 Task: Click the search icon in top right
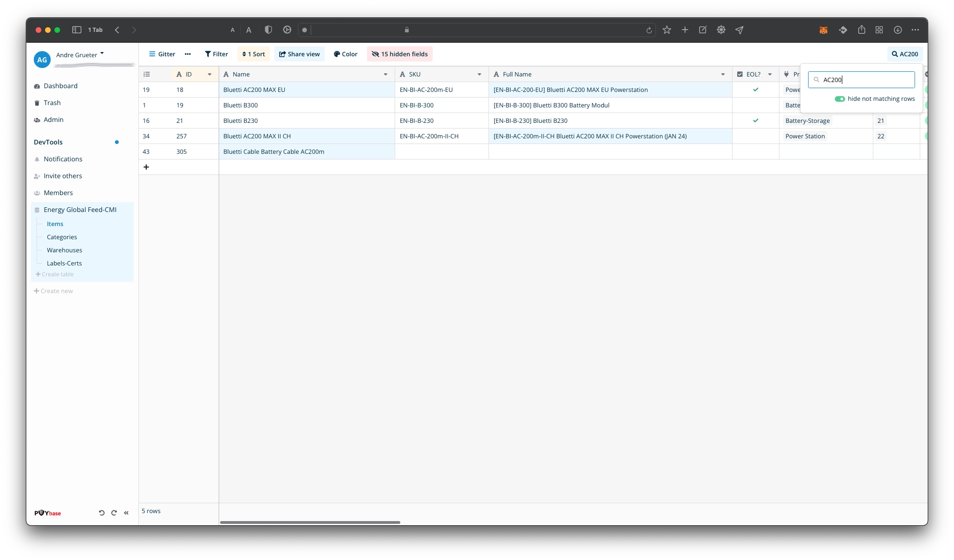pyautogui.click(x=894, y=54)
